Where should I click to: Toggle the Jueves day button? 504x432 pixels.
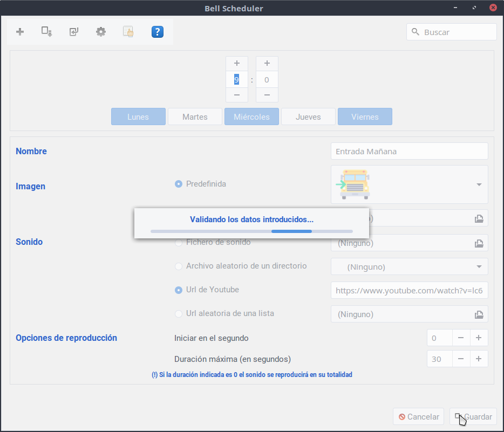[x=308, y=116]
